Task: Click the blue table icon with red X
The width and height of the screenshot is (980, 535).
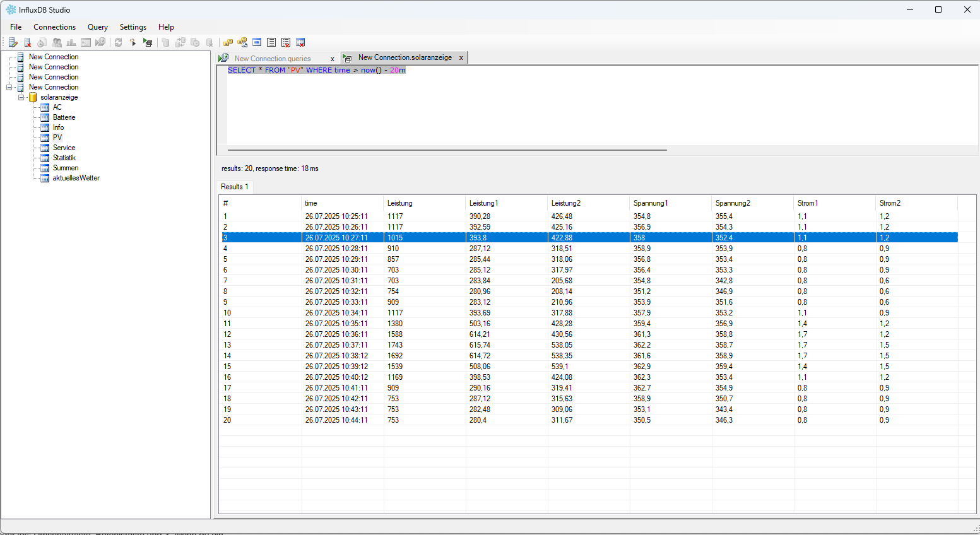Action: 300,42
